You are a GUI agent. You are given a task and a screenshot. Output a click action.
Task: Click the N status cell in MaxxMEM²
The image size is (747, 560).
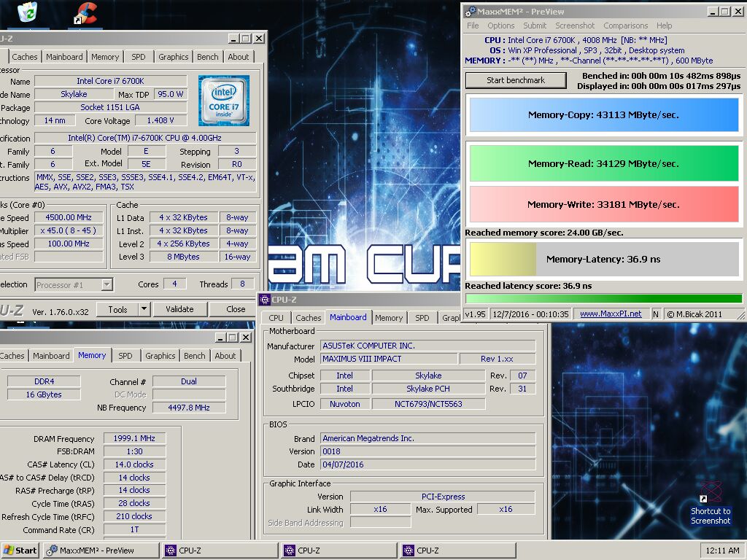click(656, 314)
